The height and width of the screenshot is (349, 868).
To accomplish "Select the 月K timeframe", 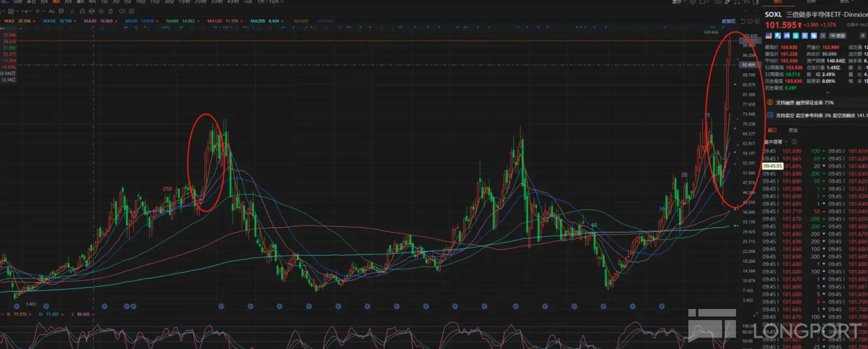I will [68, 2].
